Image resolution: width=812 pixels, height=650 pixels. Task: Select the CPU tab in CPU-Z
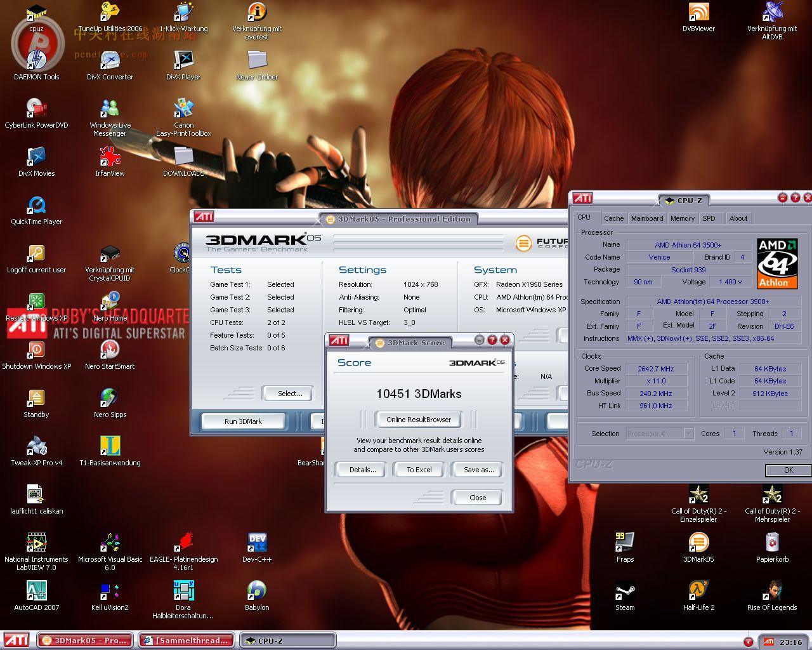pos(584,217)
